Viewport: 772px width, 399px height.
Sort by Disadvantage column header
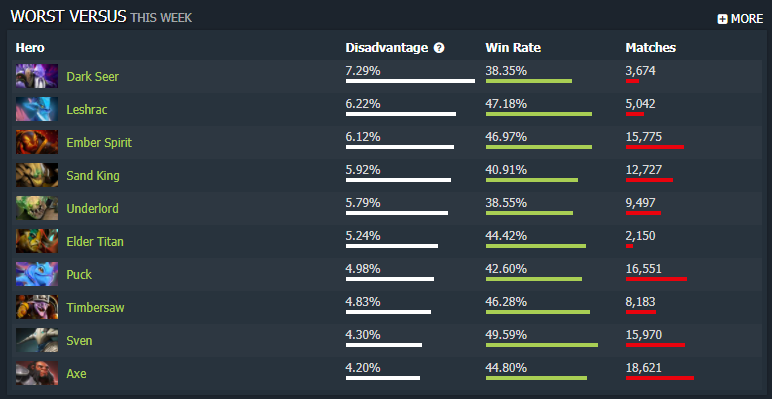tap(386, 48)
